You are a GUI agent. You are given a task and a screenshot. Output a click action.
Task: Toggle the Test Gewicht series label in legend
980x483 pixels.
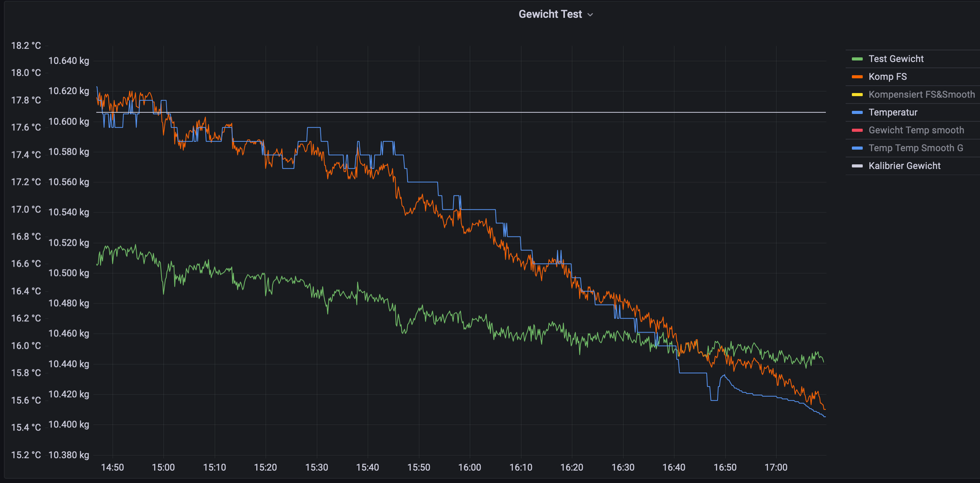896,59
